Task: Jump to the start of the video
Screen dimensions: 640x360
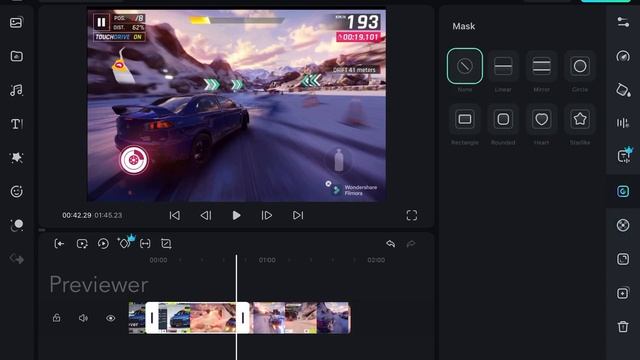Action: point(175,215)
